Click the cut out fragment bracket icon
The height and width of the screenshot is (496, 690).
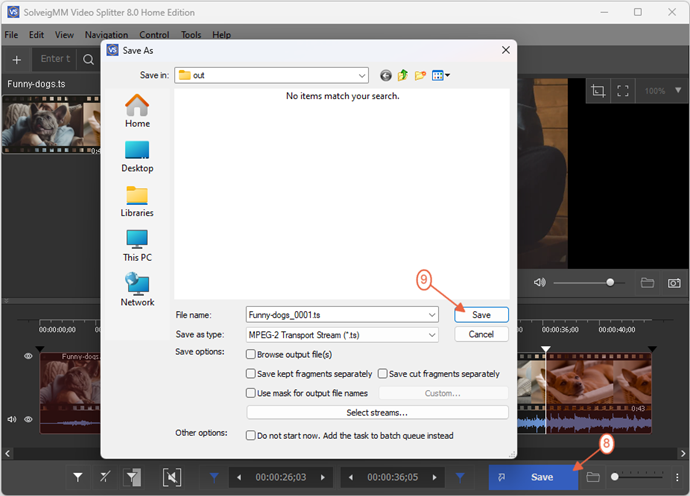tap(172, 477)
